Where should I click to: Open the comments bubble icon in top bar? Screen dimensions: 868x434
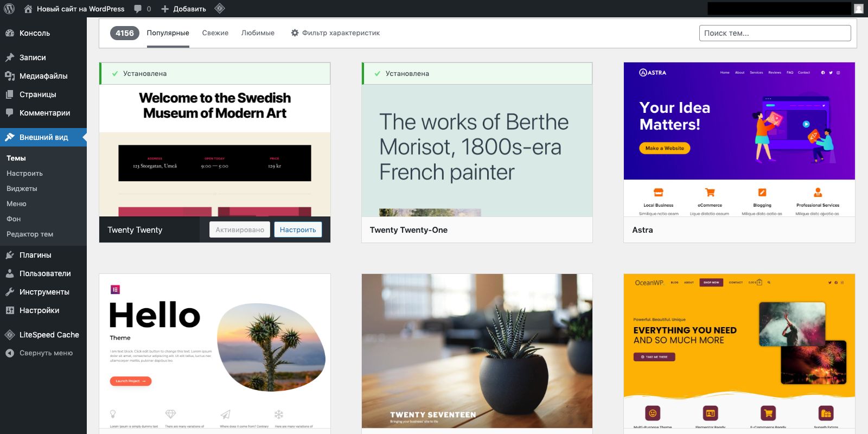(138, 9)
